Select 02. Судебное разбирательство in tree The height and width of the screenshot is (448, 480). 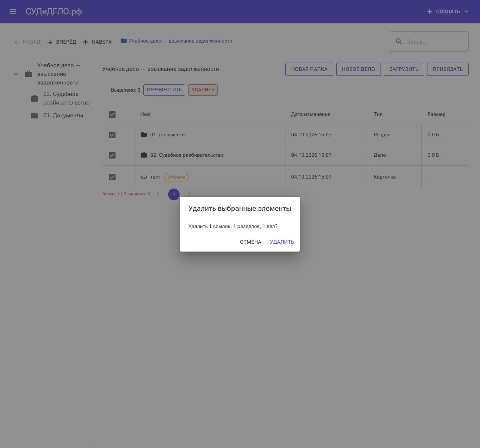point(66,98)
